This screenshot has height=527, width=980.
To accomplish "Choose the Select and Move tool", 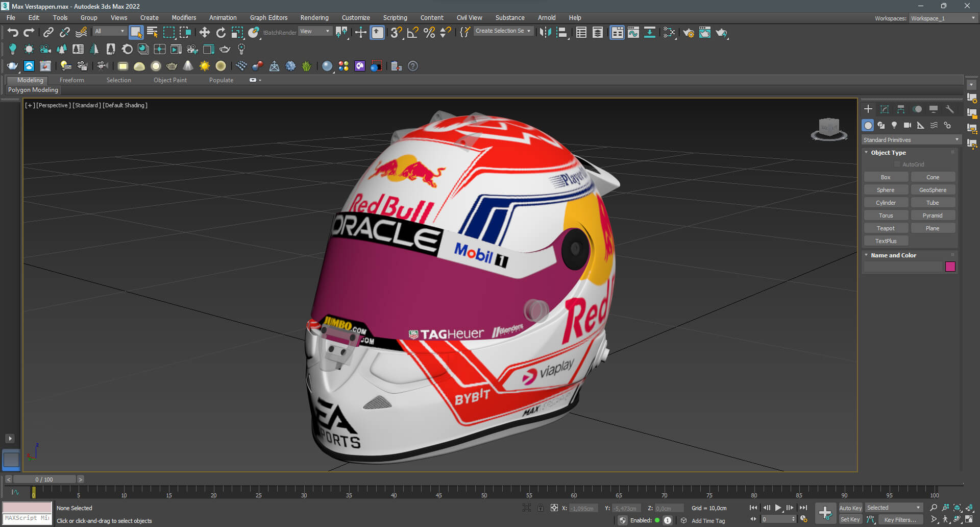I will coord(205,33).
